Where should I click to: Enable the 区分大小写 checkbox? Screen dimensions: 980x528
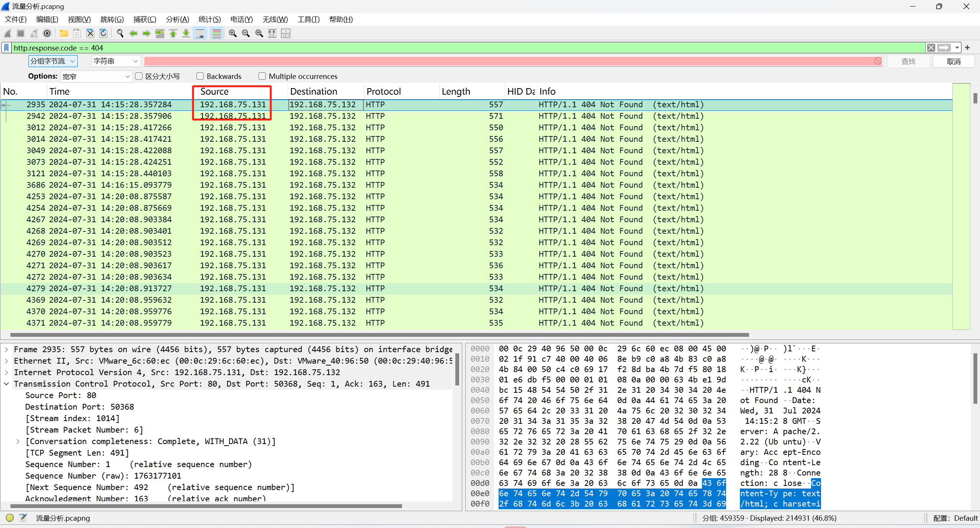[x=139, y=76]
